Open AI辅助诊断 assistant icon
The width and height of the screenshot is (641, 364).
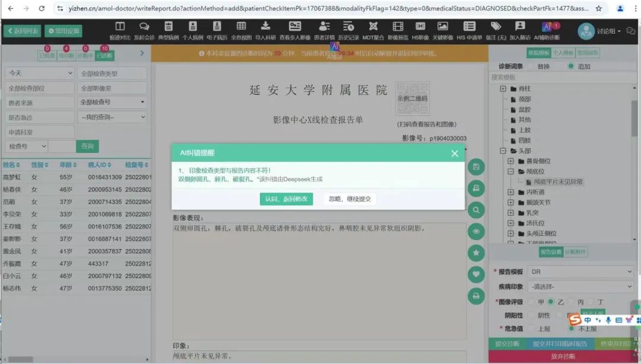coord(547,31)
